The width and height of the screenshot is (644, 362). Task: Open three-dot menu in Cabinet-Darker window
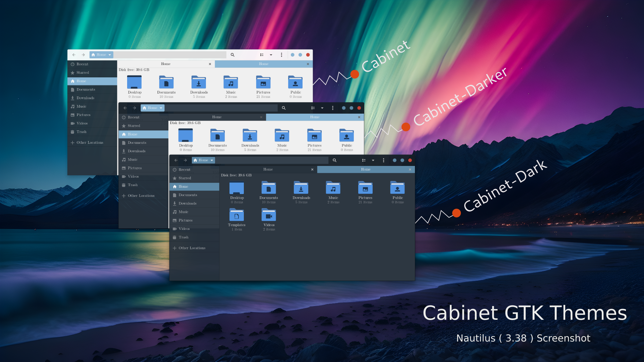coord(332,108)
